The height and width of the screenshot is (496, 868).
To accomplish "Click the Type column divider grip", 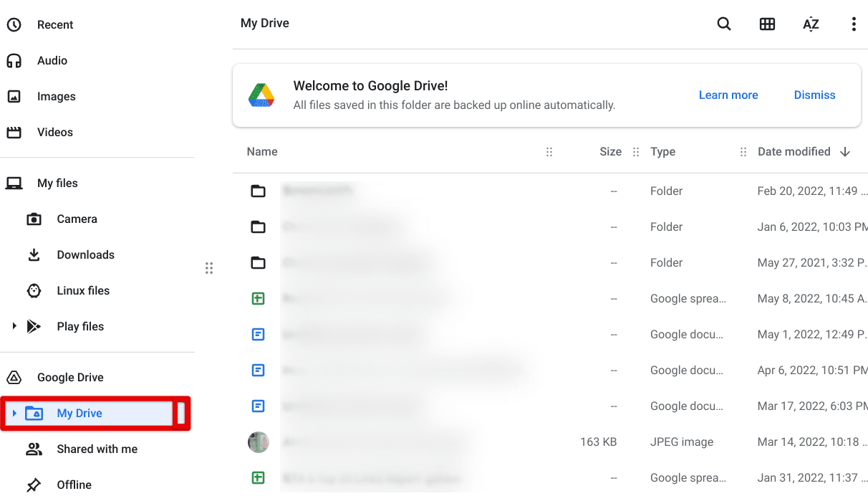I will click(743, 152).
